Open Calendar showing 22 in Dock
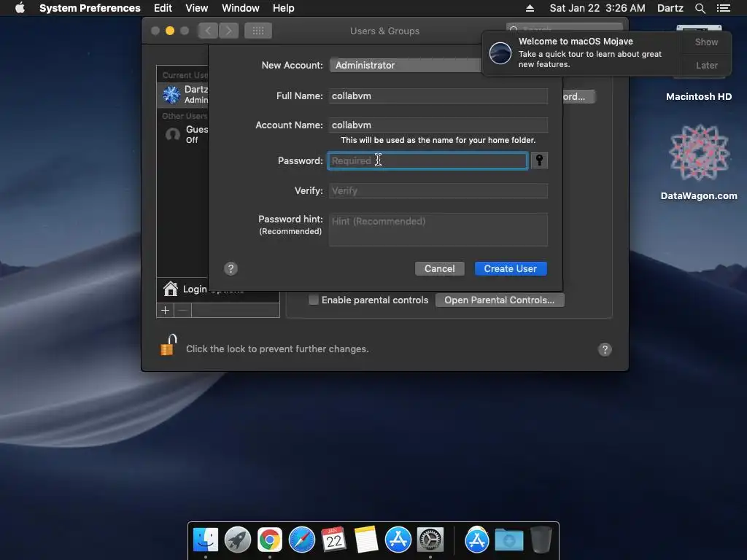747x560 pixels. 333,540
